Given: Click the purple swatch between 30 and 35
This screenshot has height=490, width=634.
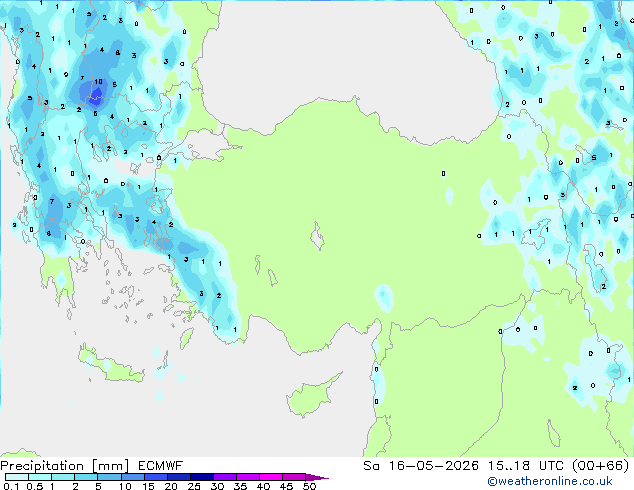Looking at the screenshot, I should (x=225, y=477).
